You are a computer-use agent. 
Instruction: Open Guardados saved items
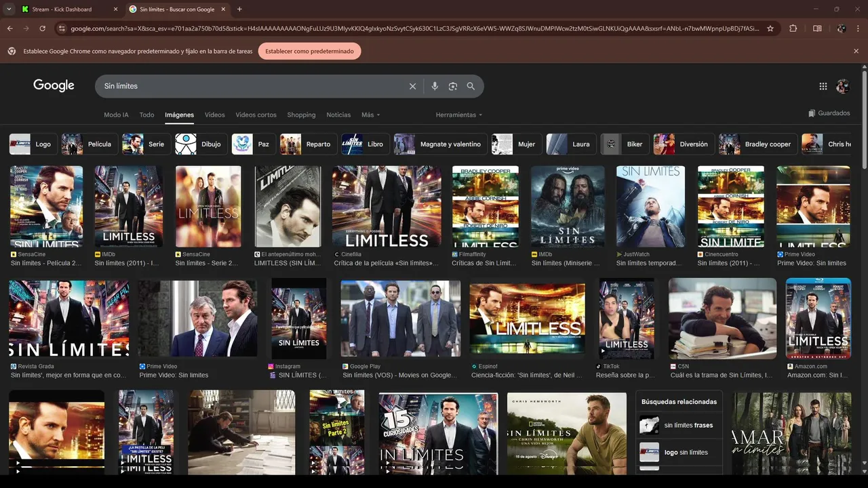coord(829,113)
